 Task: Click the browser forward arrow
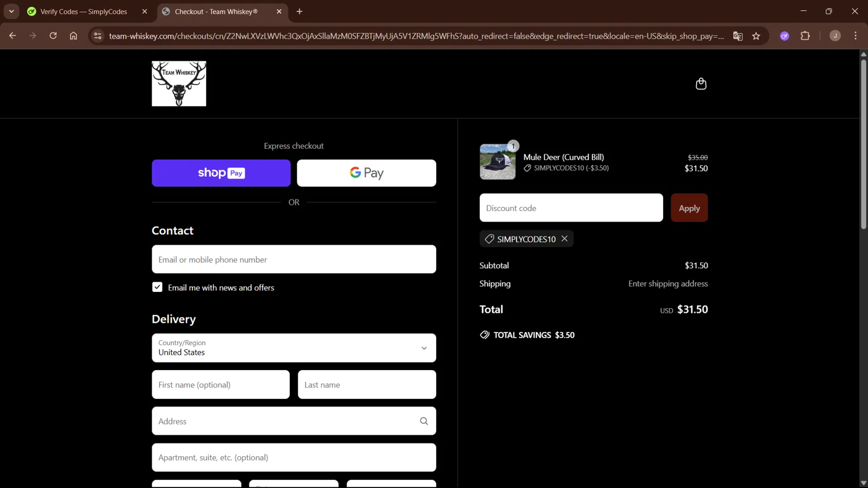33,36
